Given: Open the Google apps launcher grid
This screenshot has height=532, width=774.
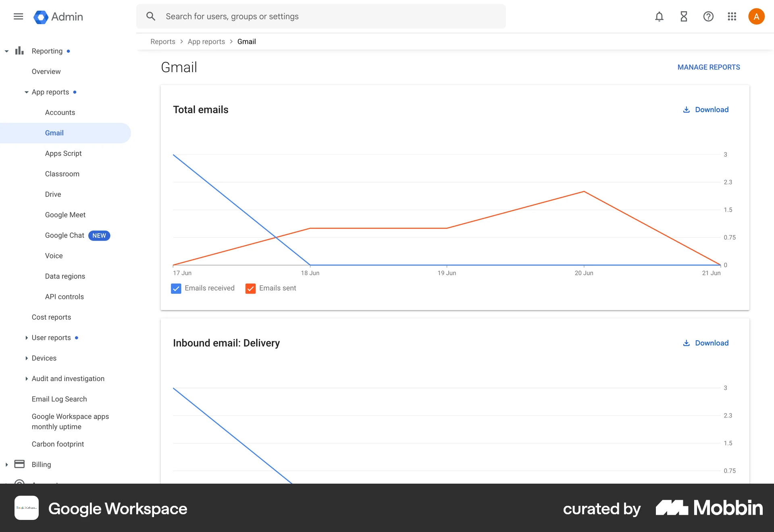Looking at the screenshot, I should (x=732, y=16).
